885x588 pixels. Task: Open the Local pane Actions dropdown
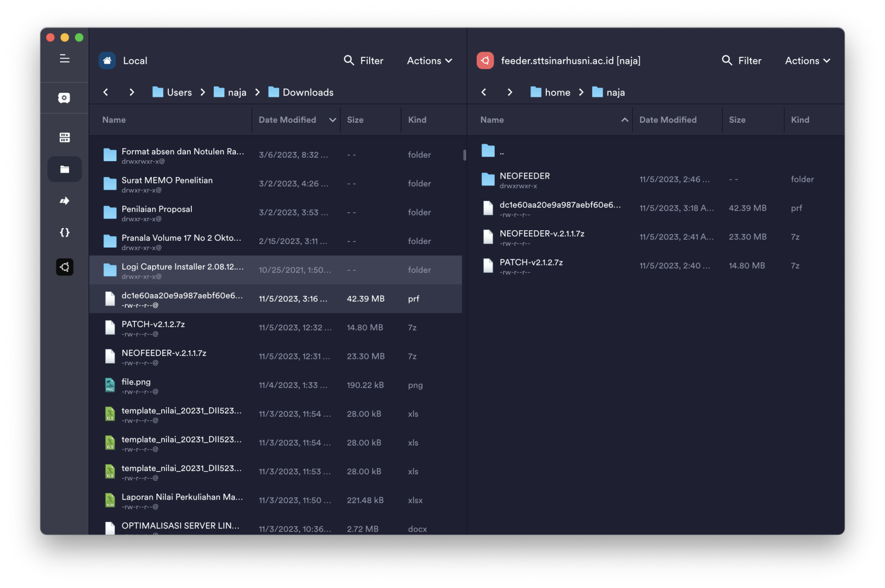point(430,61)
